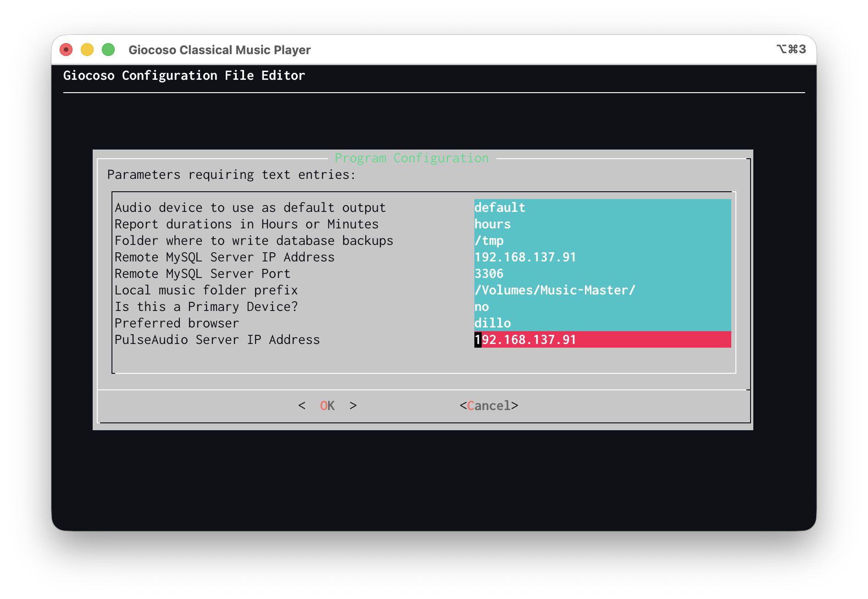Click the 'Local music folder prefix' label
Viewport: 868px width, 599px height.
point(206,290)
